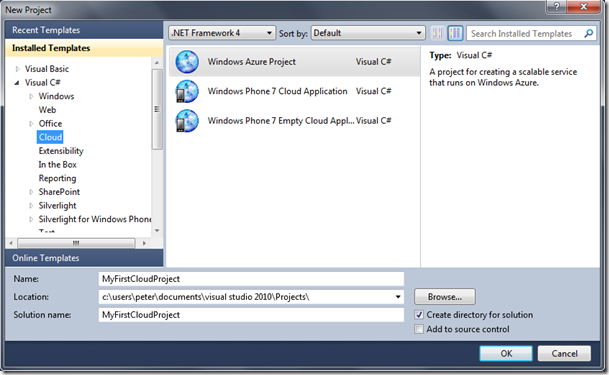Switch to small icons view

[438, 33]
